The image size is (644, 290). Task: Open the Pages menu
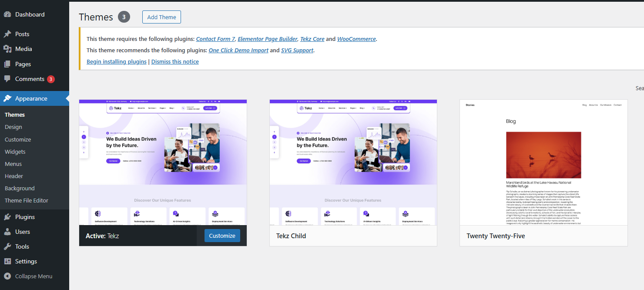pos(34,64)
